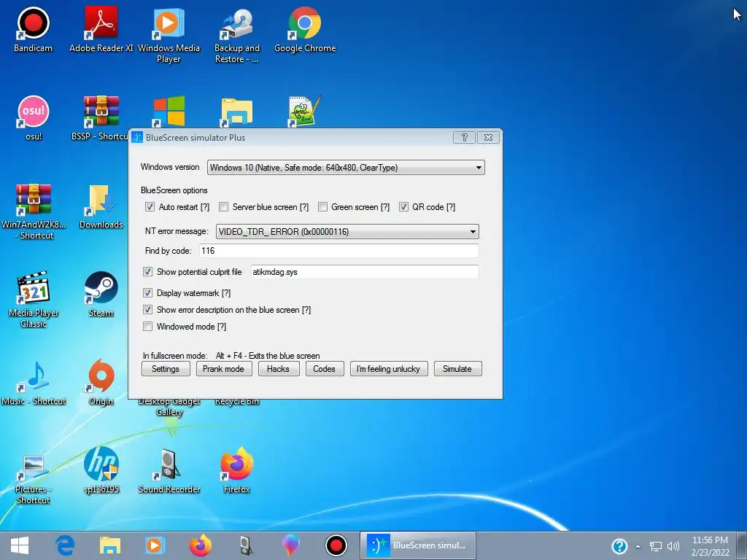
Task: Click the Simulate button
Action: (x=457, y=369)
